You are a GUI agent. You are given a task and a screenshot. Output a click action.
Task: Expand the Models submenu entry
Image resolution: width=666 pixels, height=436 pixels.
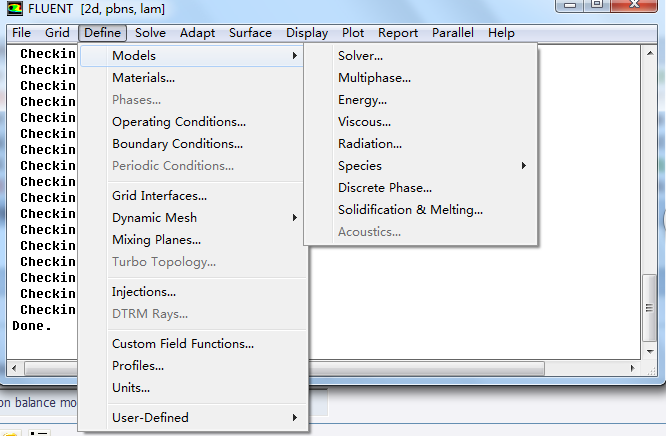pyautogui.click(x=192, y=56)
